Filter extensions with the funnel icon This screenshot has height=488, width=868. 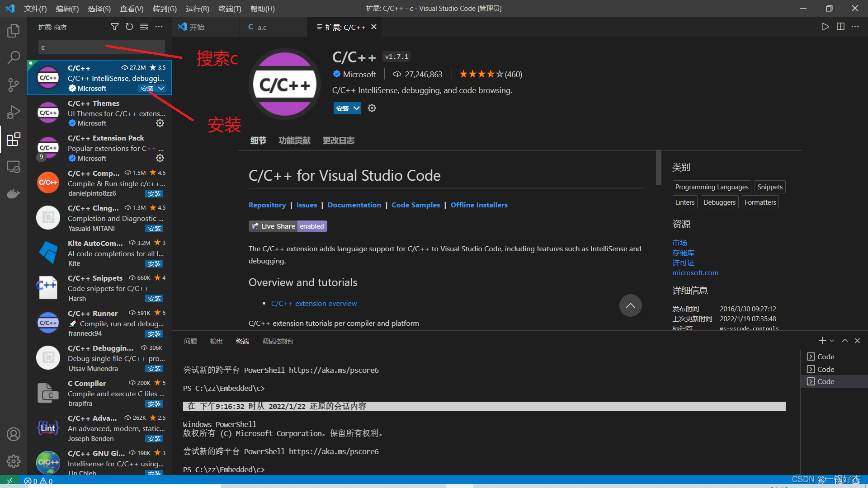115,27
